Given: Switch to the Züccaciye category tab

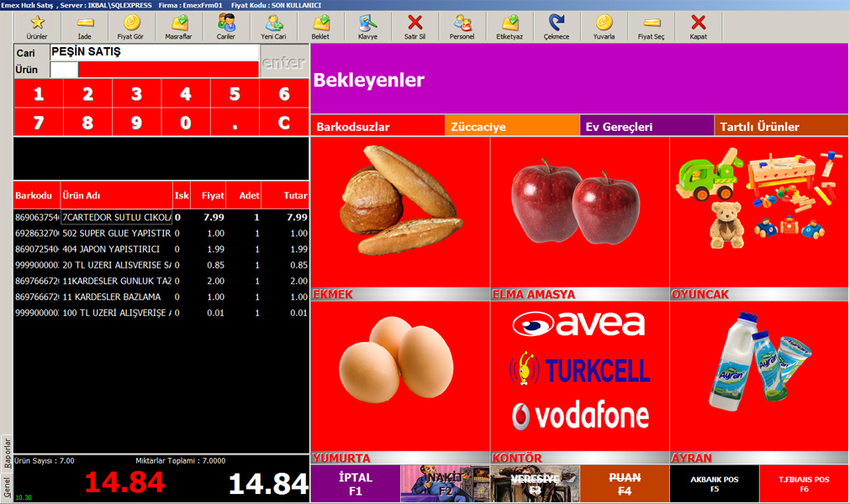Looking at the screenshot, I should [x=512, y=126].
